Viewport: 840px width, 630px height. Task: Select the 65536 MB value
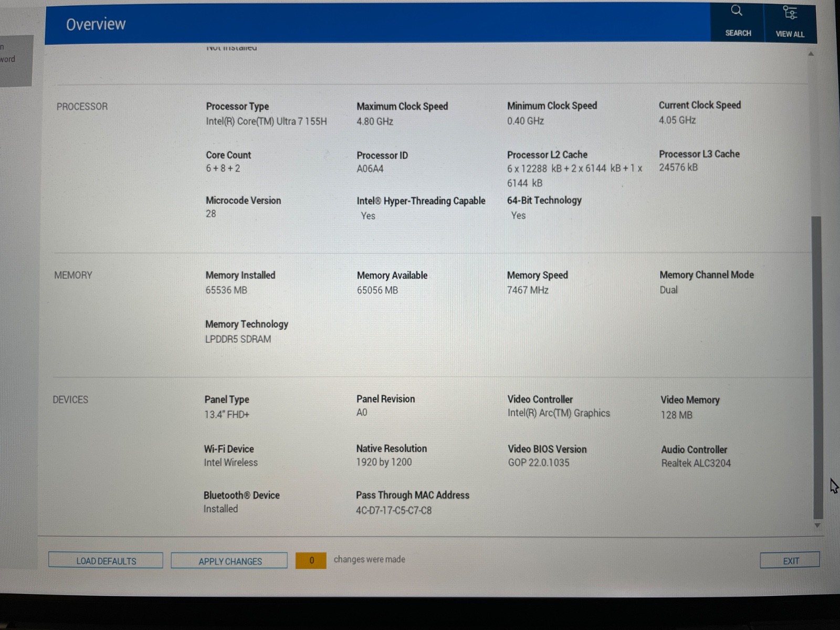(x=226, y=290)
